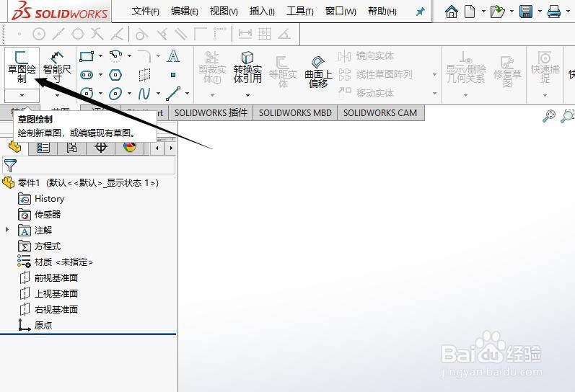Open the Home icon in the title bar
This screenshot has width=575, height=392.
[452, 12]
